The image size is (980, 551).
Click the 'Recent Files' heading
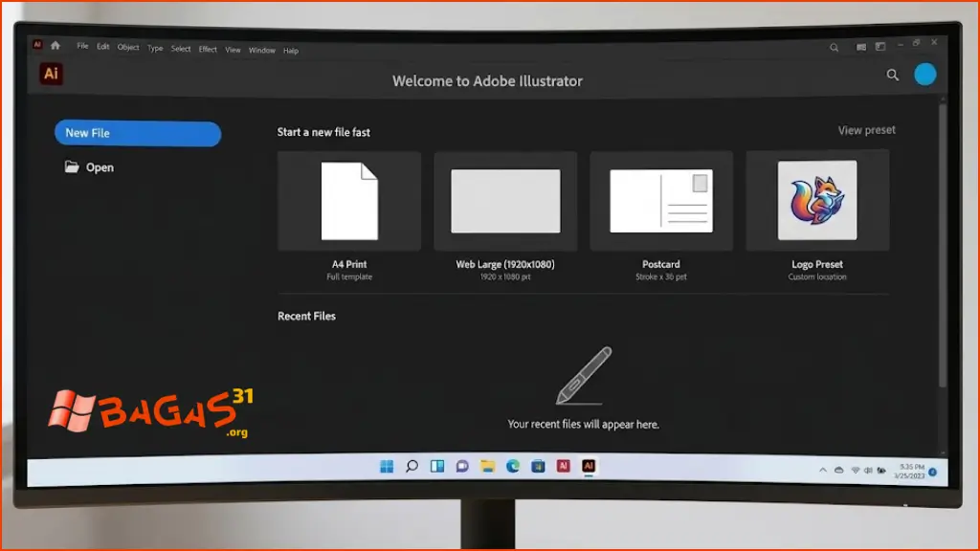click(306, 316)
